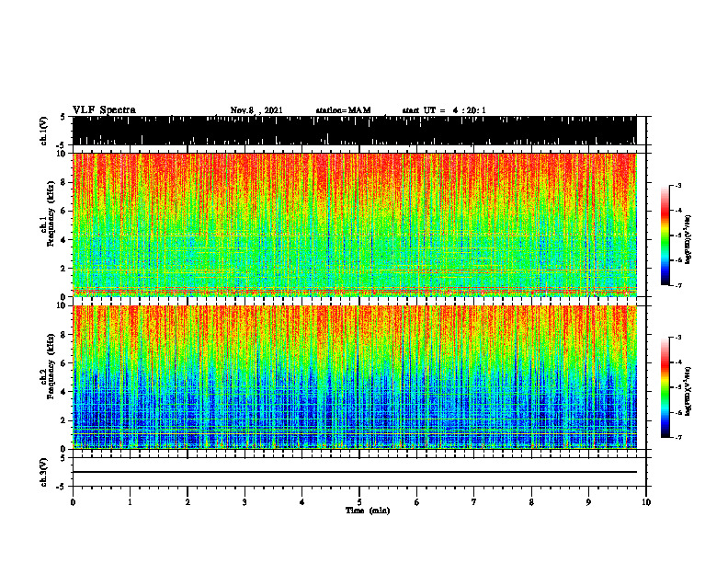Click the -3 value on ch.1 colorbar
Screen dimensions: 728x563
click(x=678, y=186)
